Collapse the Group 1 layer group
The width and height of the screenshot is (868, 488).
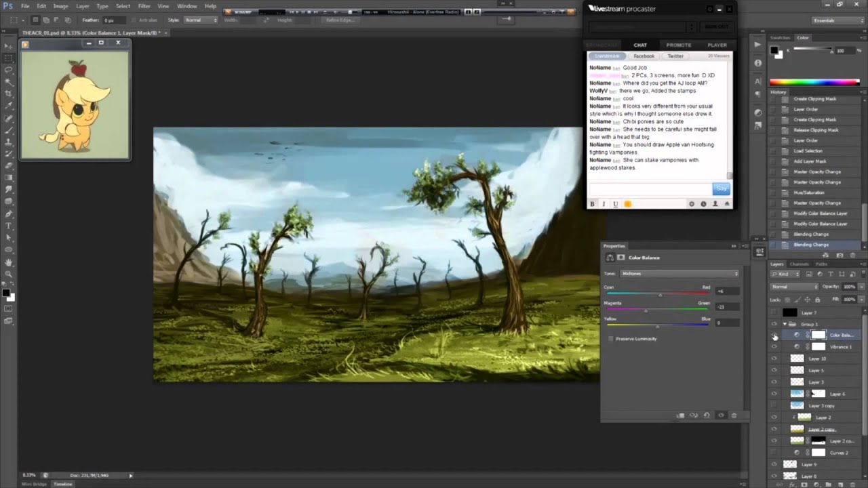(785, 324)
